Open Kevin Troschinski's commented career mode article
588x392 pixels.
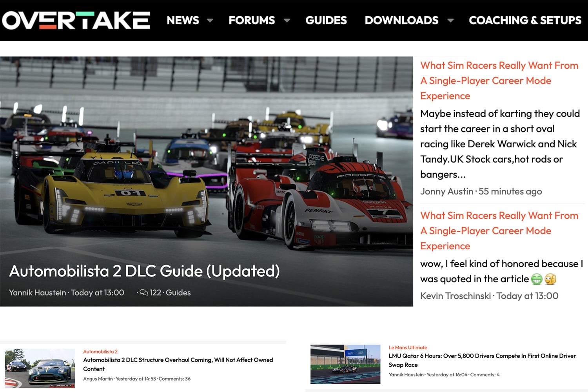pos(499,230)
